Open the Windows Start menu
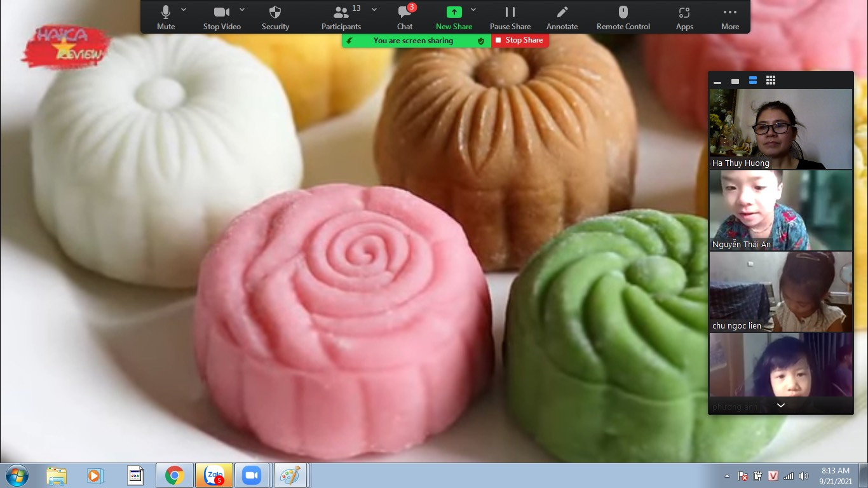 17,475
